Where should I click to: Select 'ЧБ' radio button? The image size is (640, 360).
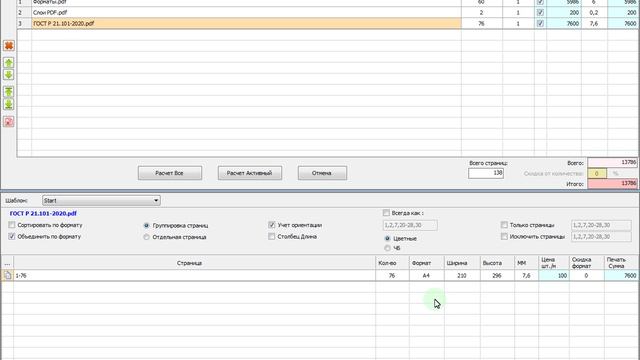pos(387,248)
